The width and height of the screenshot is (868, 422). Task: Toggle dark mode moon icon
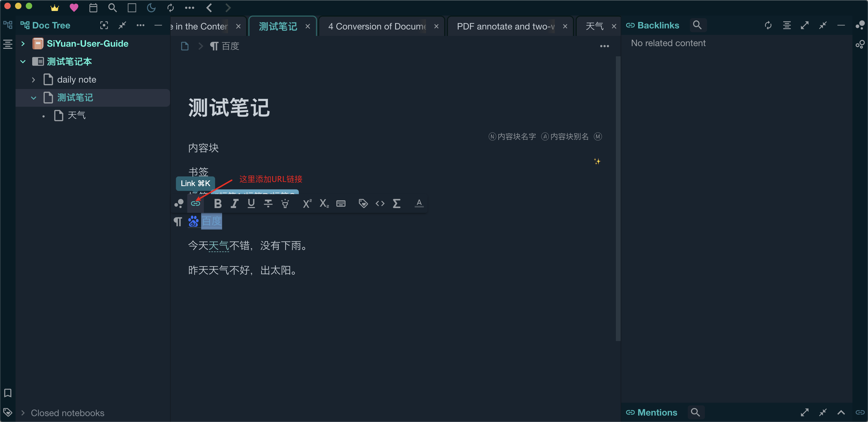tap(151, 8)
